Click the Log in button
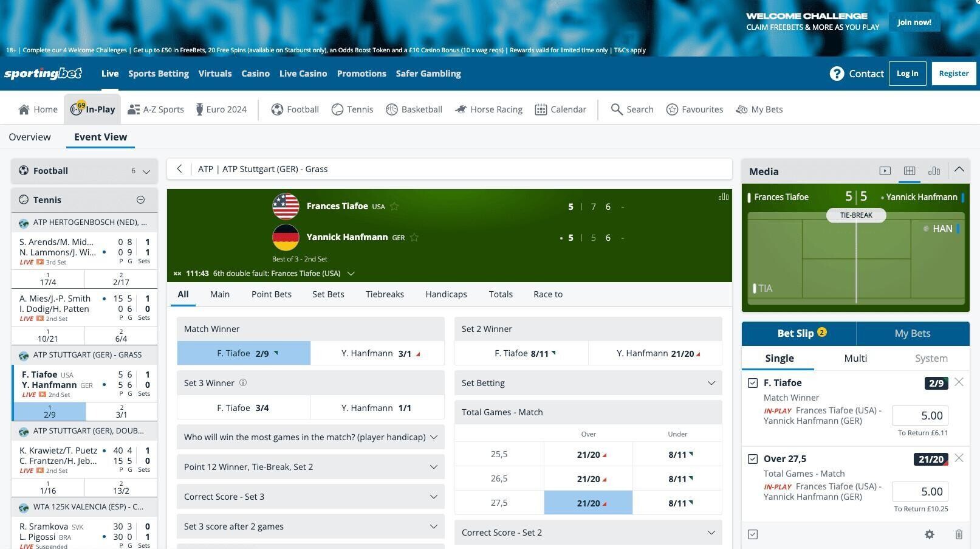The width and height of the screenshot is (980, 549). click(x=908, y=74)
